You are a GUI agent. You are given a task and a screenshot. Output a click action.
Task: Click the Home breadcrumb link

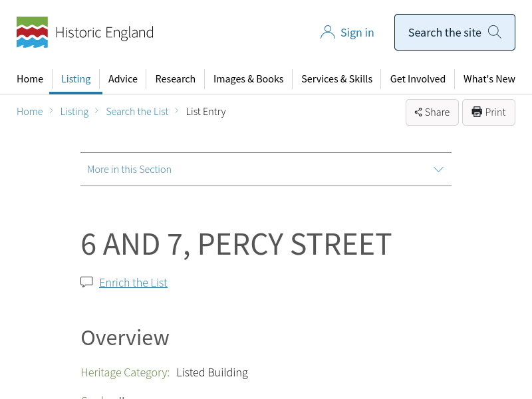click(x=30, y=112)
